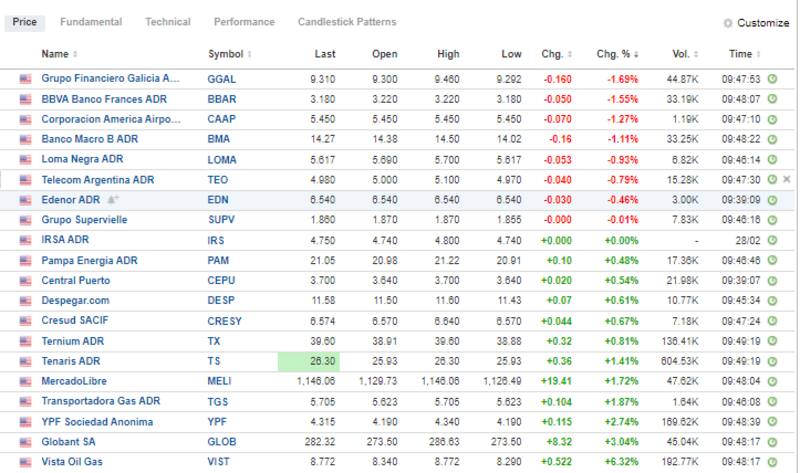
Task: Select the Technical tab
Action: pos(168,22)
